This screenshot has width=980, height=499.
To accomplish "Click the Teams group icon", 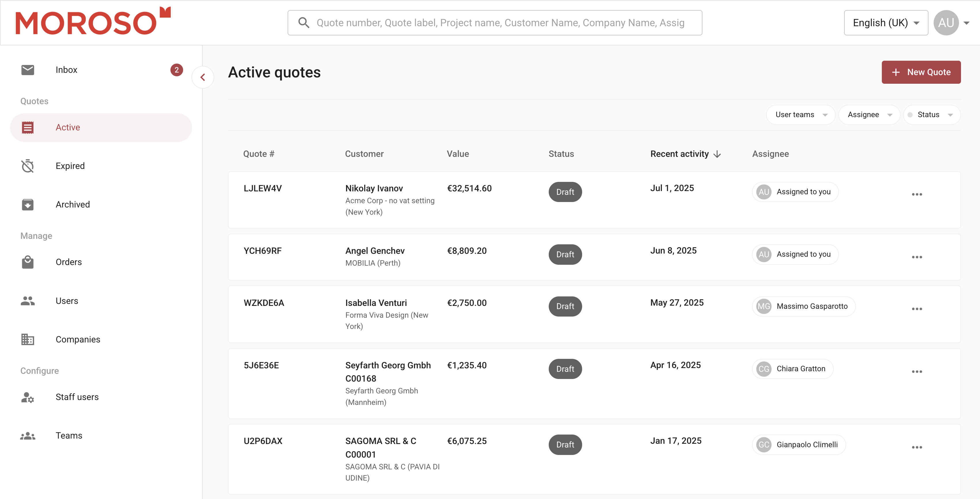I will tap(27, 435).
